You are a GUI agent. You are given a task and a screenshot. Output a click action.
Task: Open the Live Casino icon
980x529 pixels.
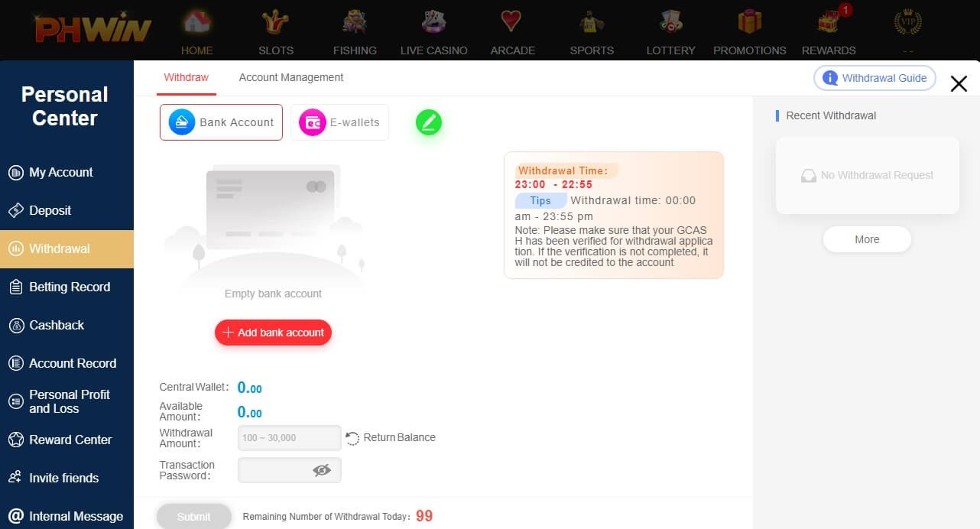433,21
